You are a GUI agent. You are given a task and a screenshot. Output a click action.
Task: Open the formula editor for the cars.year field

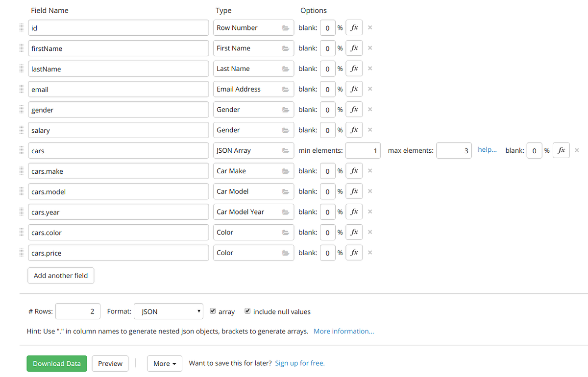click(354, 212)
